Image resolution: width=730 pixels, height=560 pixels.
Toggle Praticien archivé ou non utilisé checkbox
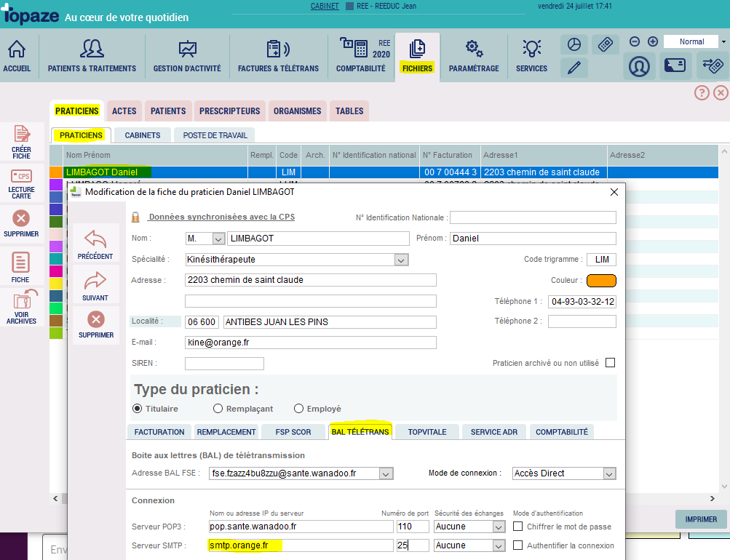pyautogui.click(x=611, y=362)
